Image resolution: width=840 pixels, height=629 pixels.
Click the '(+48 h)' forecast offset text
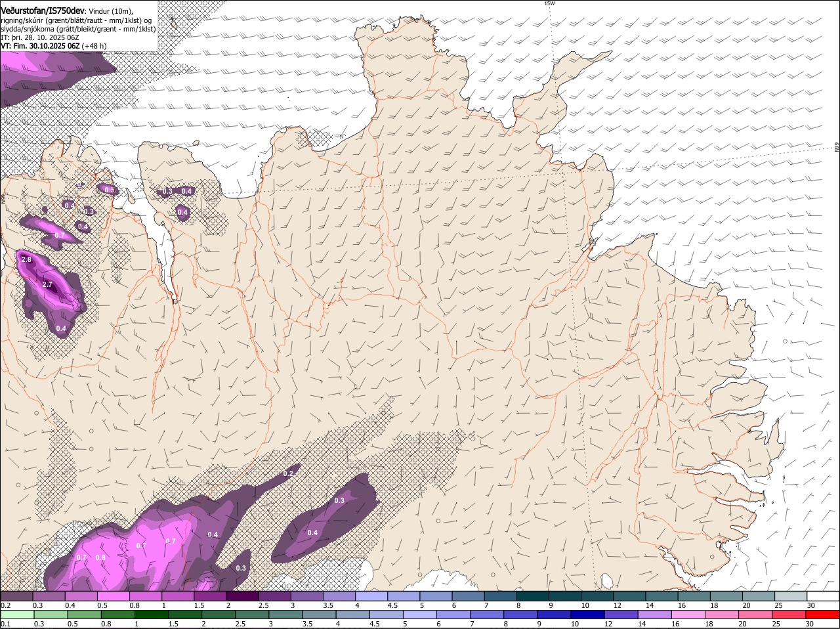(94, 46)
